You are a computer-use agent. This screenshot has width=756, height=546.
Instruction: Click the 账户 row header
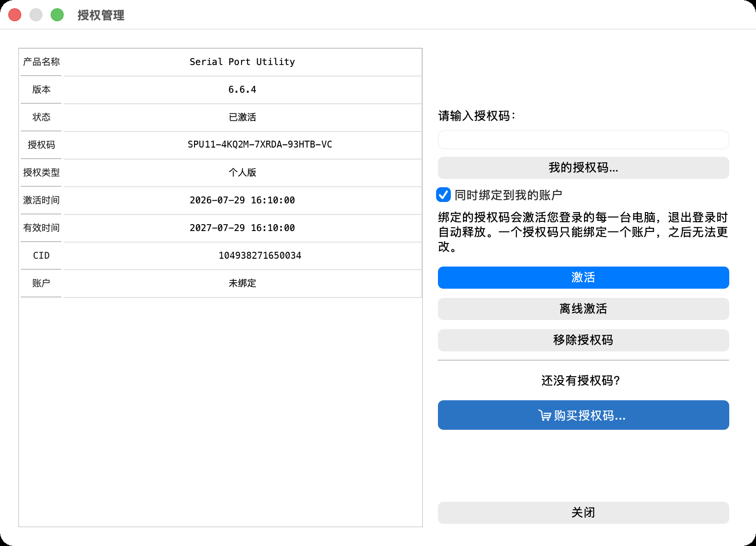41,283
